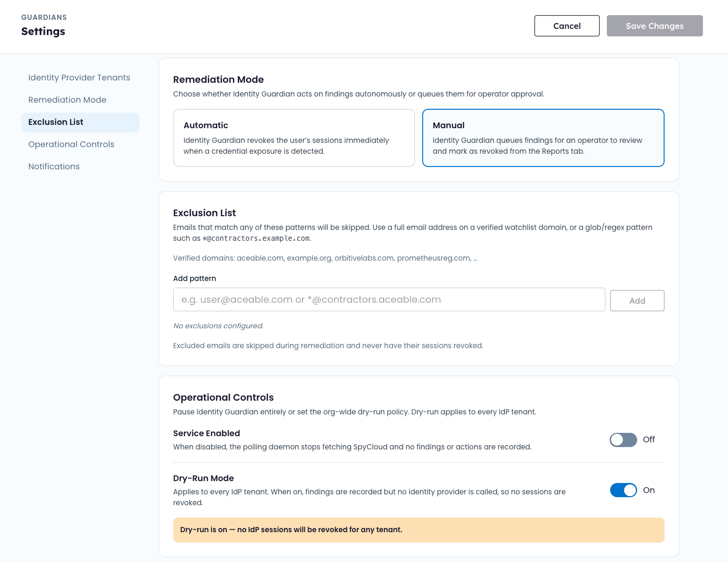Go to Remediation Mode in sidebar
Image resolution: width=728 pixels, height=562 pixels.
point(67,100)
